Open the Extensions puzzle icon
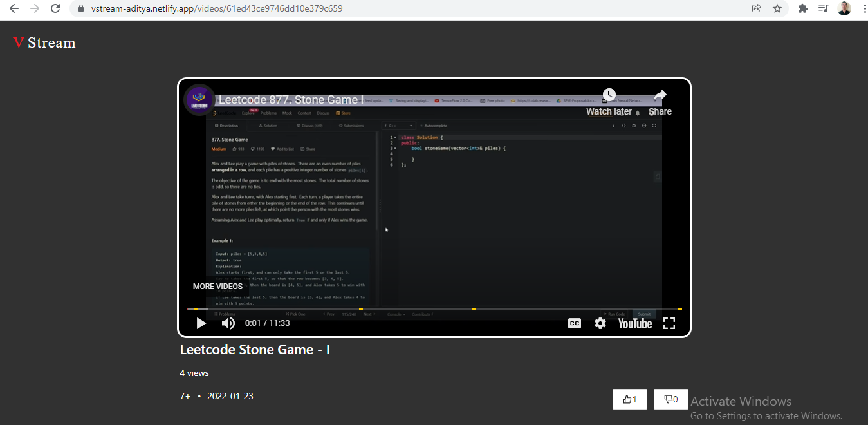The height and width of the screenshot is (425, 868). coord(803,9)
